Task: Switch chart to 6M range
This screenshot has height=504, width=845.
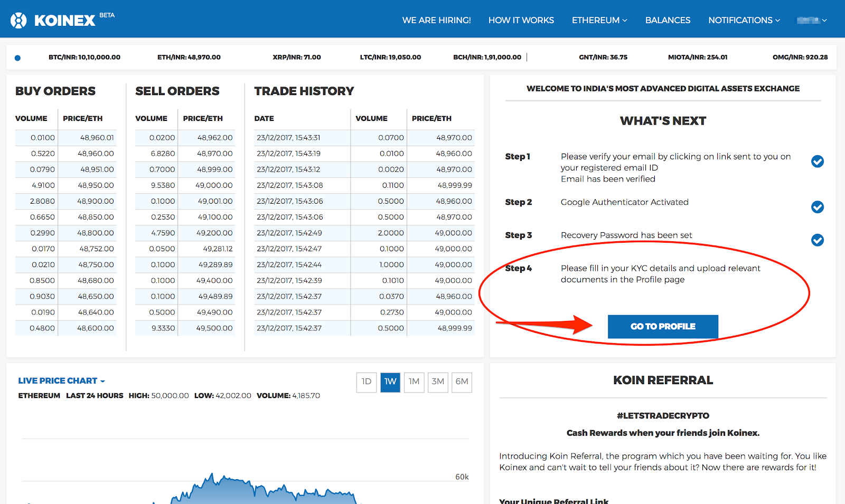Action: [462, 382]
